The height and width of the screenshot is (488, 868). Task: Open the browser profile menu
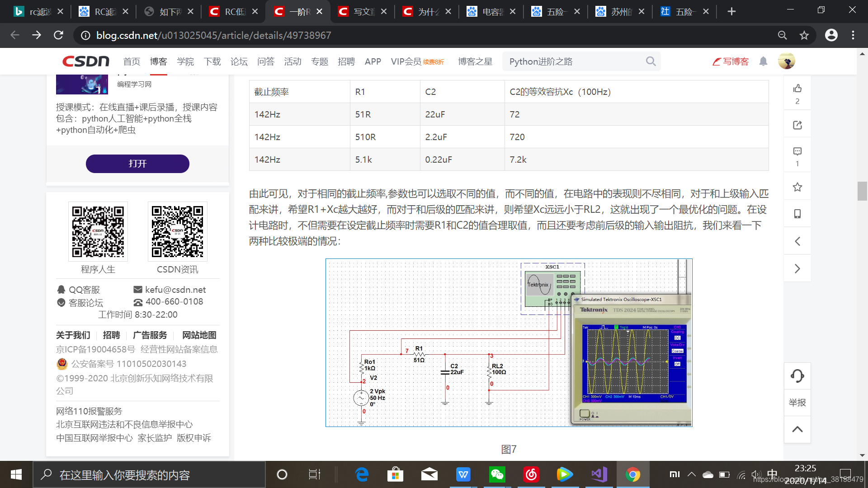click(x=831, y=35)
